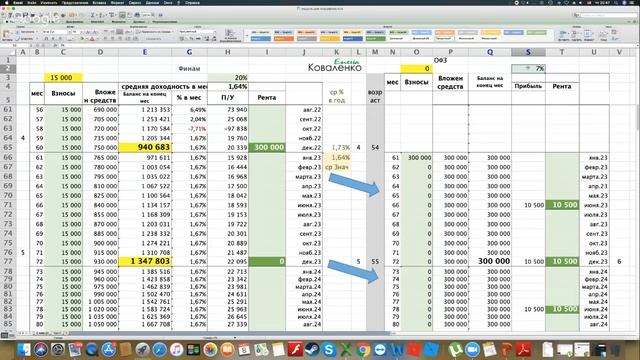640x360 pixels.
Task: Open iTunes music icon in Dock
Action: 176,350
